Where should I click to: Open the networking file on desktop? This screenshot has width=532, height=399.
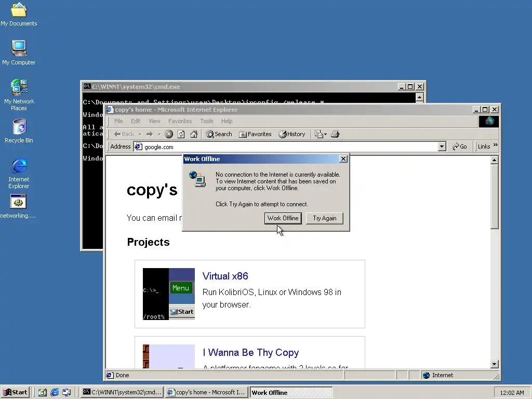click(x=18, y=206)
